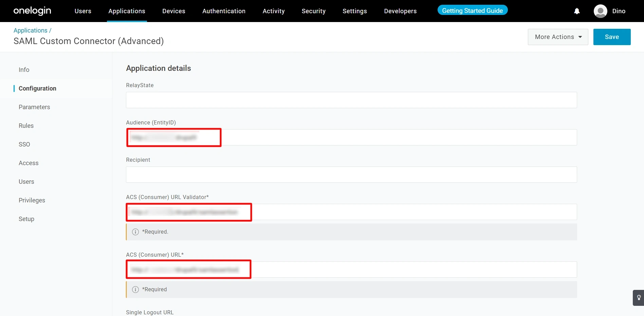Focus the ACS (Consumer) URL field
The height and width of the screenshot is (316, 644).
351,270
